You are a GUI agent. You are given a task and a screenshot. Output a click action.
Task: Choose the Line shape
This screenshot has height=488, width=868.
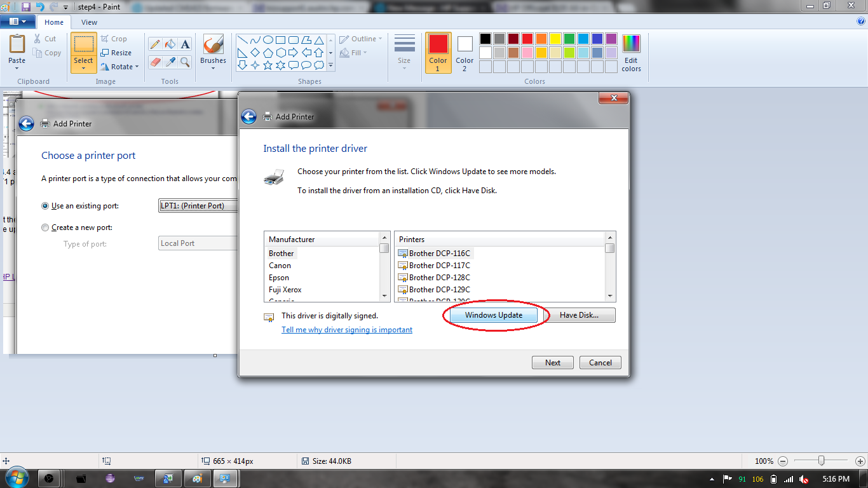(x=242, y=39)
